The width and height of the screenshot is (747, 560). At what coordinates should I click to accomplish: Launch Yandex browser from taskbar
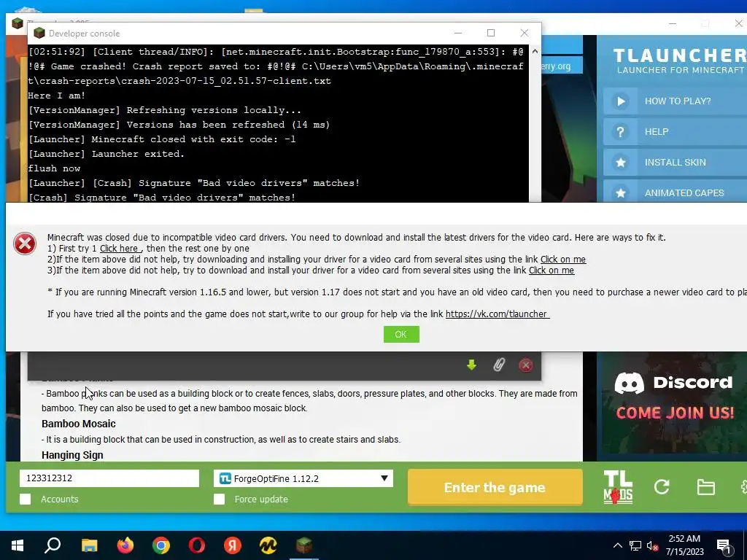click(x=233, y=545)
